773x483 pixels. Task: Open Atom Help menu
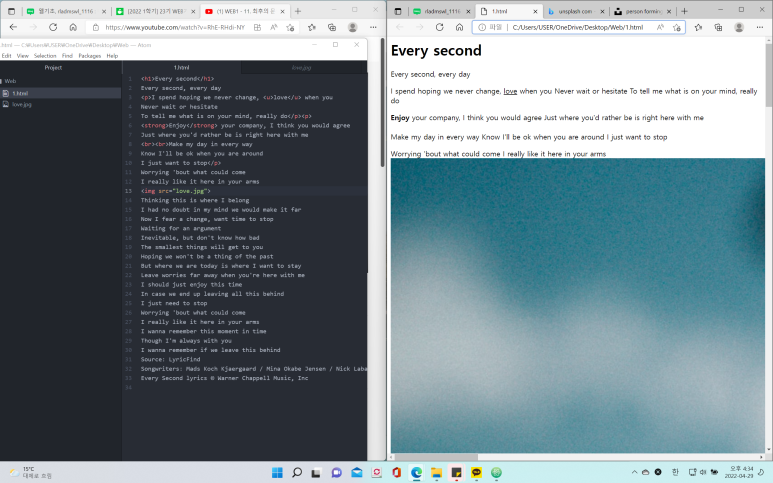[112, 56]
